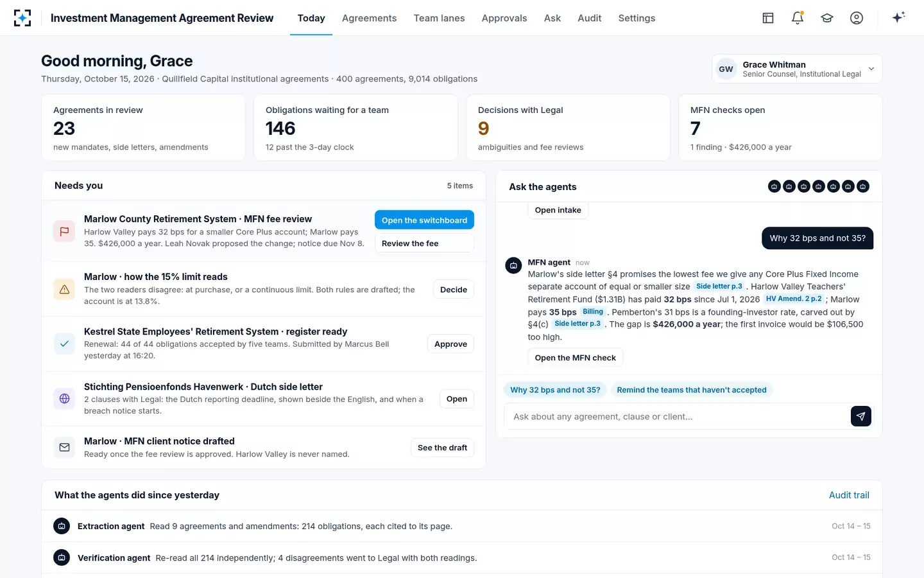The height and width of the screenshot is (578, 924).
Task: Switch to the Agreements tab
Action: point(369,18)
